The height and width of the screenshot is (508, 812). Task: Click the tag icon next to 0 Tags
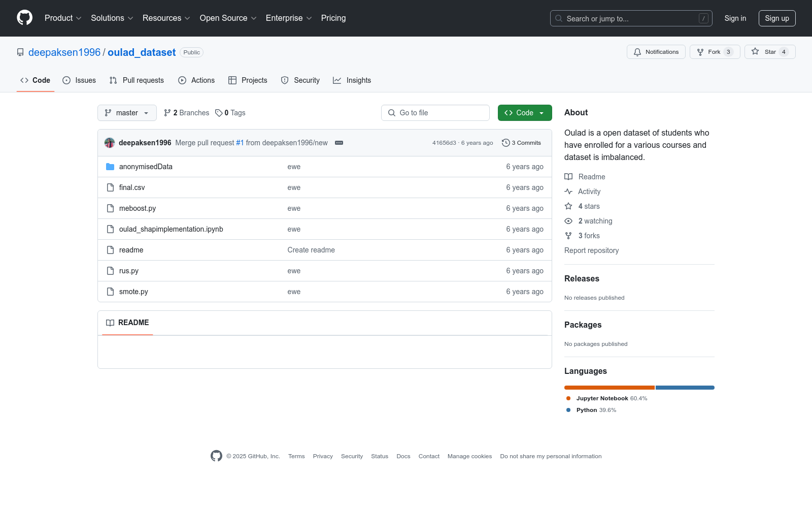(219, 113)
